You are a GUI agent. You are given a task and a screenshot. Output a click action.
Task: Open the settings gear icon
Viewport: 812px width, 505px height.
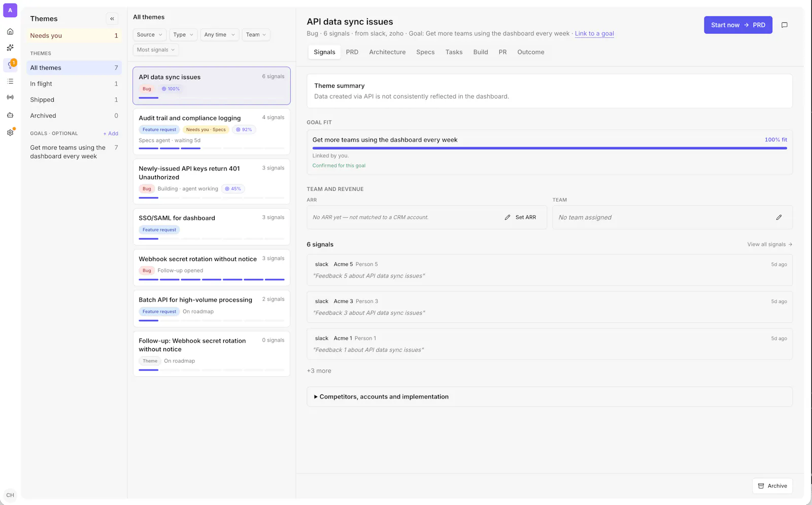(10, 132)
